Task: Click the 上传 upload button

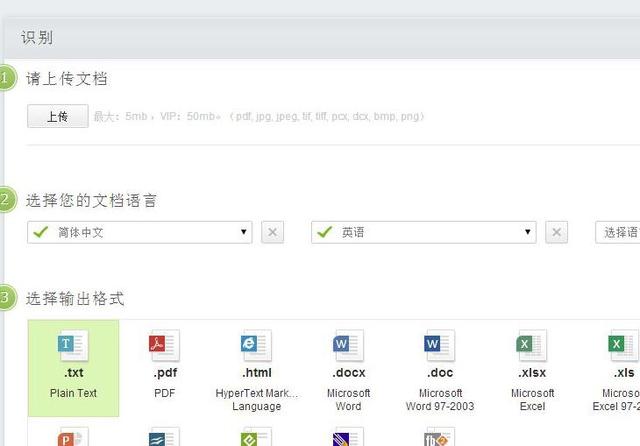Action: pyautogui.click(x=58, y=116)
